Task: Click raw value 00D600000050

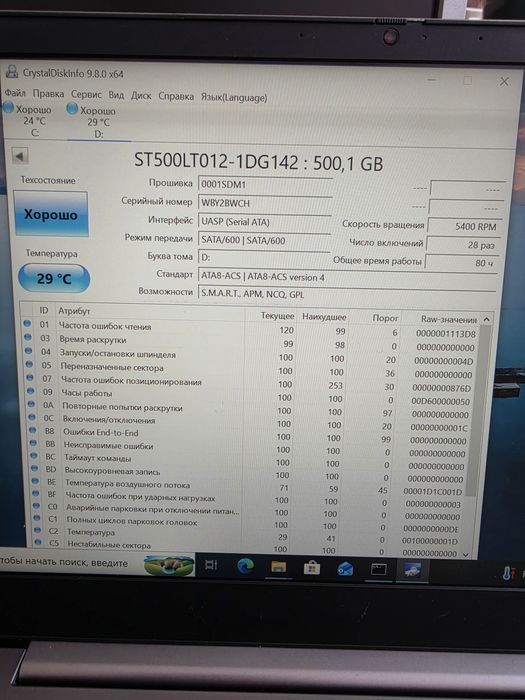Action: pyautogui.click(x=440, y=401)
